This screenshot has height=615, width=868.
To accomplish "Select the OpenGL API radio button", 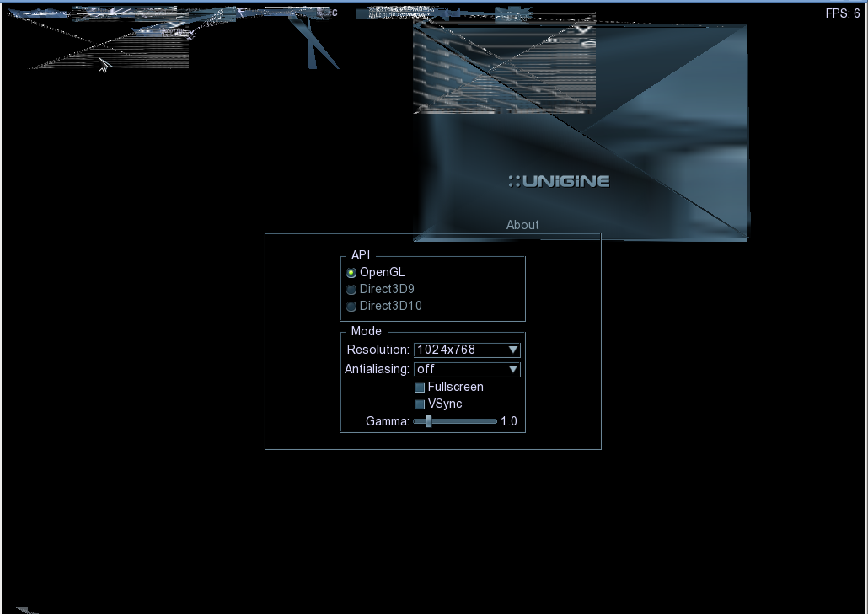I will (351, 273).
